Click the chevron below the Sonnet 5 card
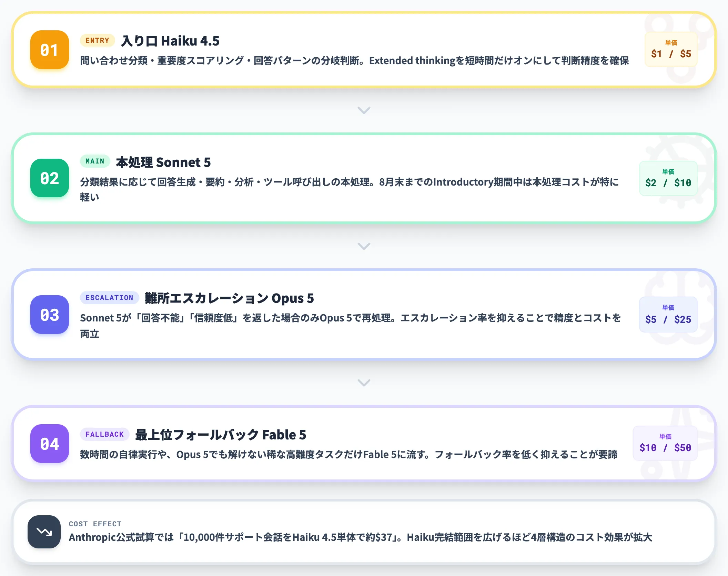The width and height of the screenshot is (728, 576). [364, 246]
